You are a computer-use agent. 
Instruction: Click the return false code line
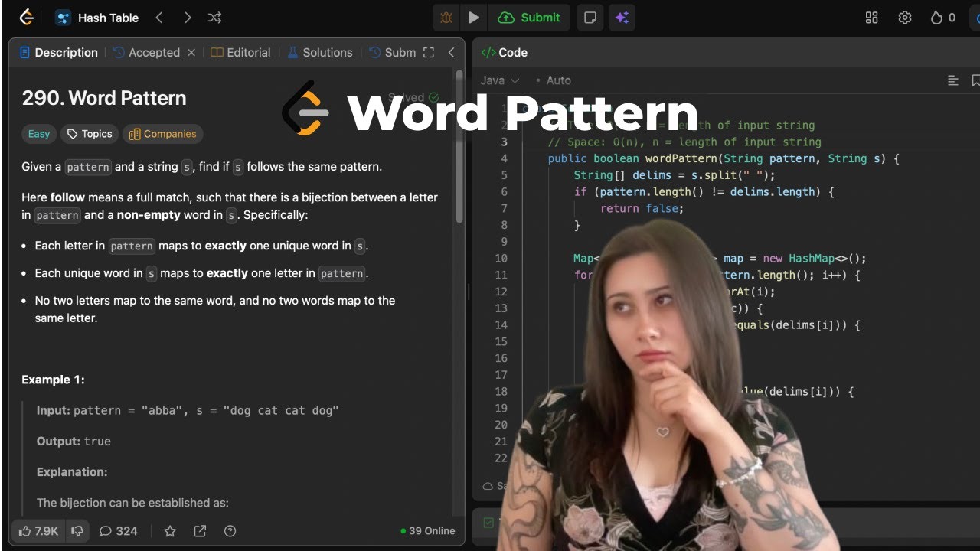tap(642, 208)
